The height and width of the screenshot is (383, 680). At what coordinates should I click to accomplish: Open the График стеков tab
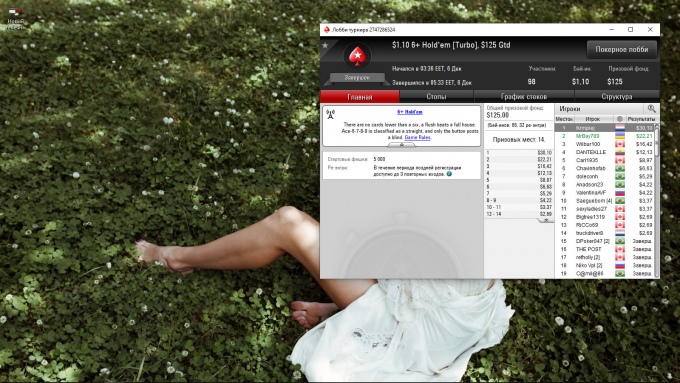(x=524, y=96)
